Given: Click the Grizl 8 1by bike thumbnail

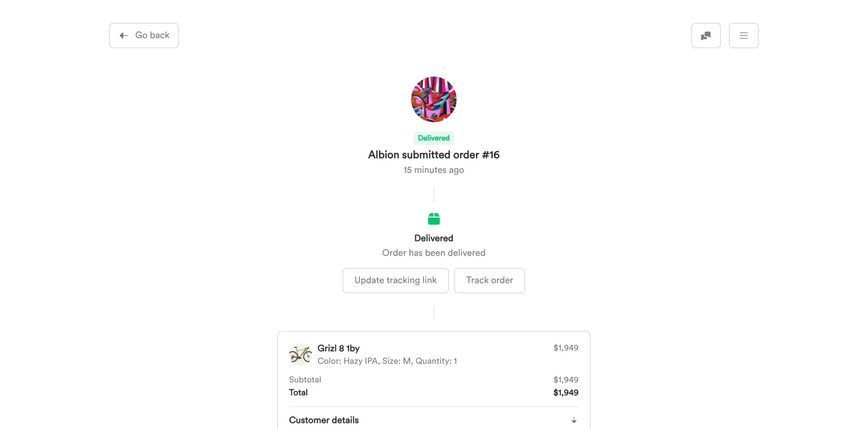Looking at the screenshot, I should tap(300, 354).
